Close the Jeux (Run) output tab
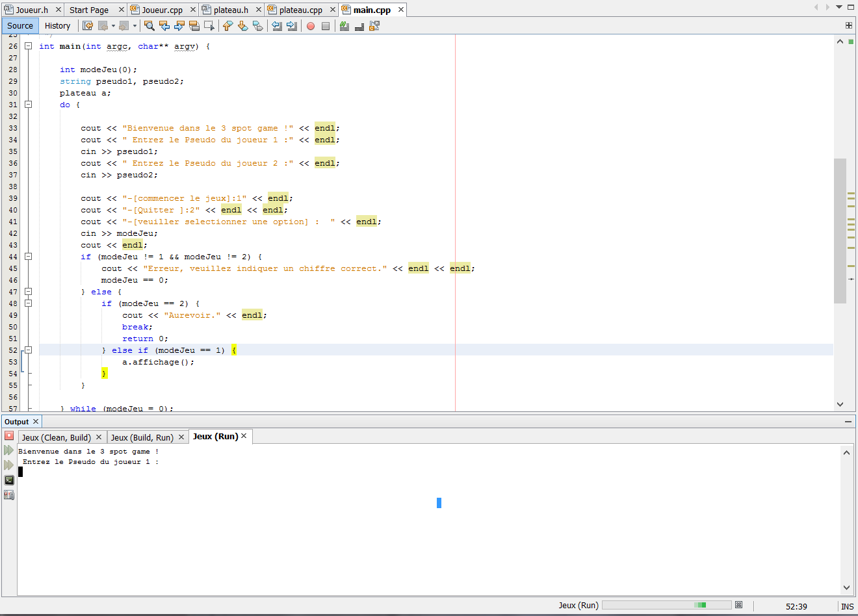Image resolution: width=858 pixels, height=616 pixels. pyautogui.click(x=244, y=436)
